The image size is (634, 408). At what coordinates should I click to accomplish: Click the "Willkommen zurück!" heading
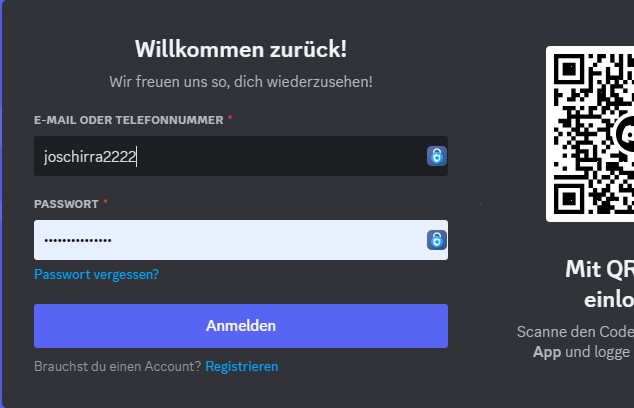pyautogui.click(x=241, y=50)
